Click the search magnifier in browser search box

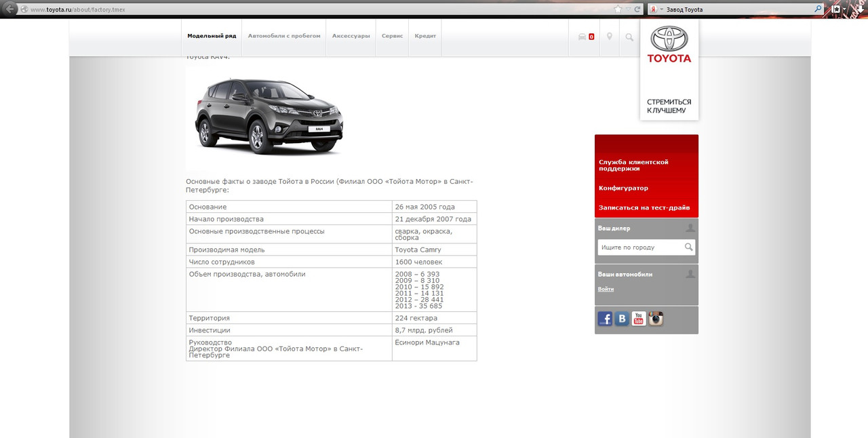pyautogui.click(x=818, y=9)
